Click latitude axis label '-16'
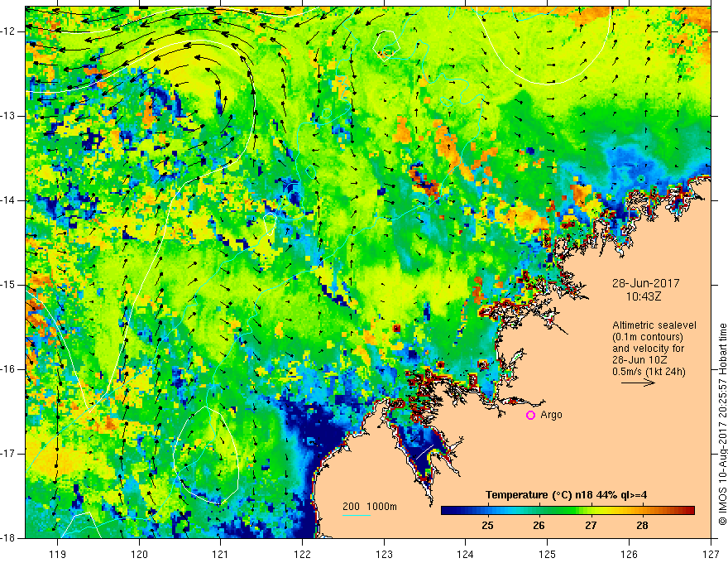728x563 pixels. (x=8, y=369)
